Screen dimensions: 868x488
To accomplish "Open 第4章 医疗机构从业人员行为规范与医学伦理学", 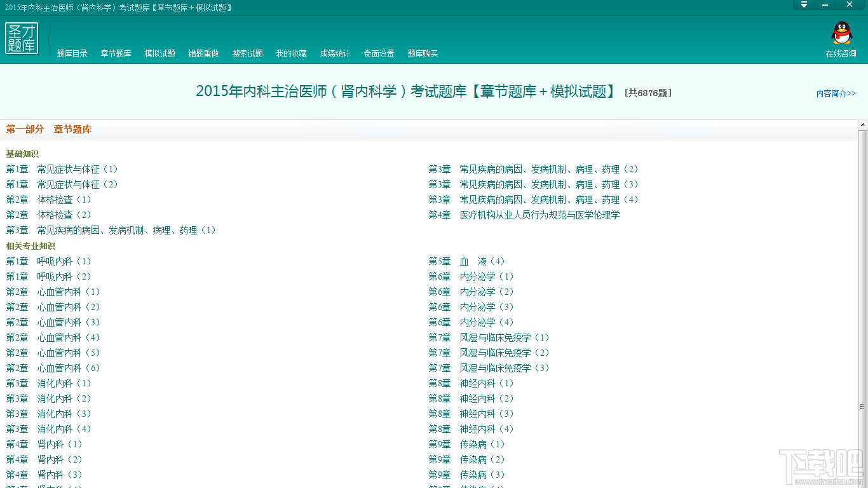I will coord(524,215).
